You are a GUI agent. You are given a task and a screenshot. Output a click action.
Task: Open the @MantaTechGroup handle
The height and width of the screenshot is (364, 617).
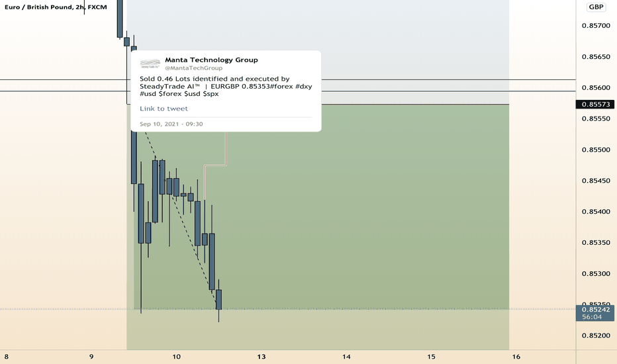point(193,68)
